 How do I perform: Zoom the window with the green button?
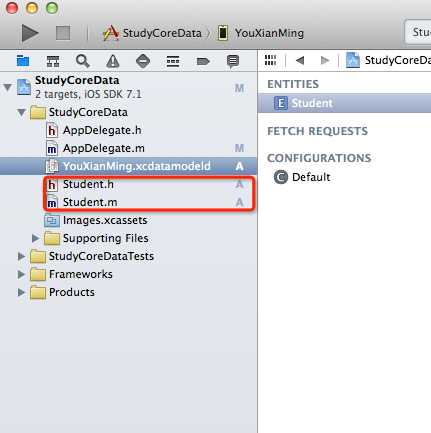tap(52, 8)
